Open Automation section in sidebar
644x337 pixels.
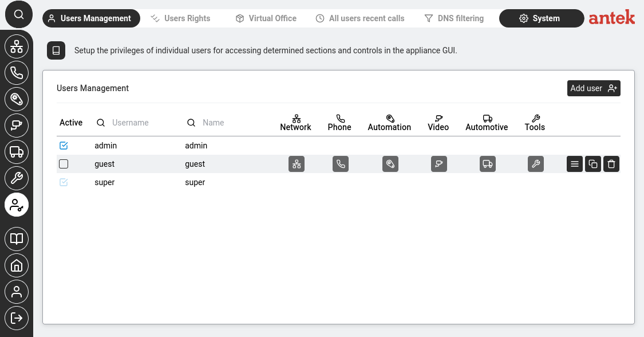point(17,99)
